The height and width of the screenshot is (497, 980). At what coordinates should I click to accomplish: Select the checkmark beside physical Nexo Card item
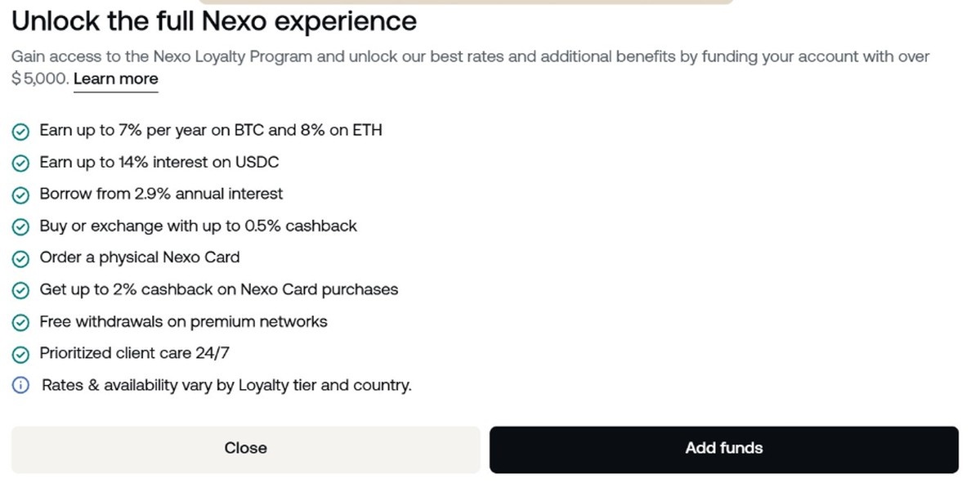coord(20,258)
